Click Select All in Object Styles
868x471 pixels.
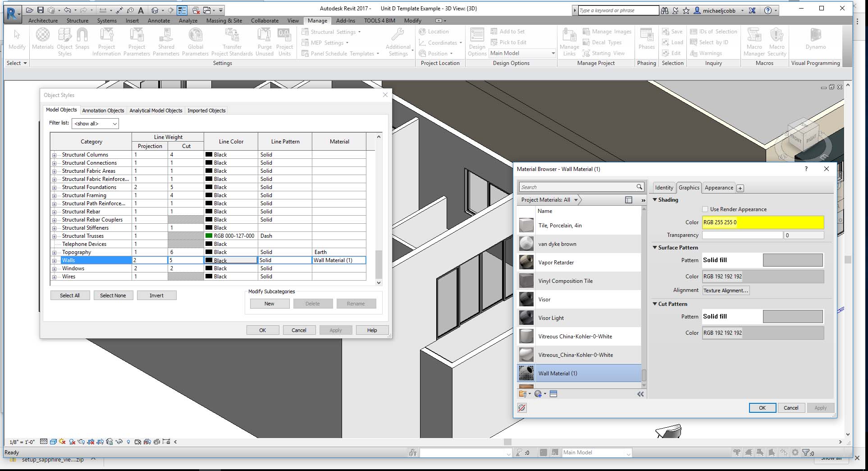70,296
